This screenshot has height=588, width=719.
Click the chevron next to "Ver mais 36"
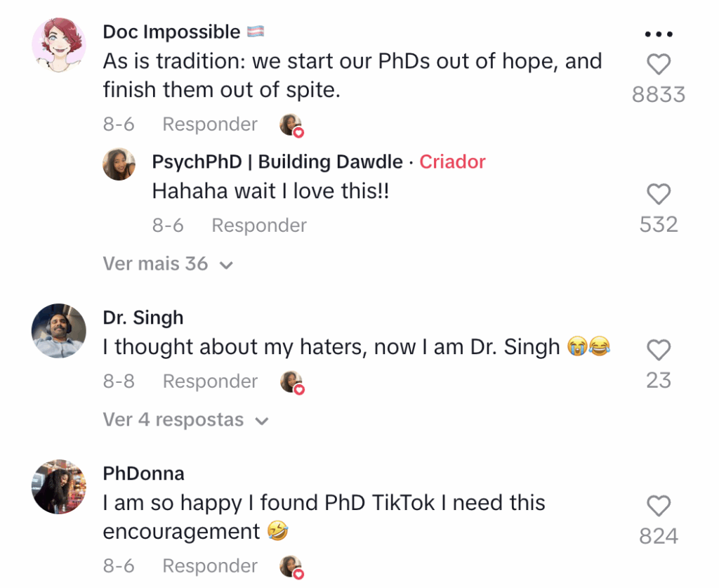(x=225, y=266)
